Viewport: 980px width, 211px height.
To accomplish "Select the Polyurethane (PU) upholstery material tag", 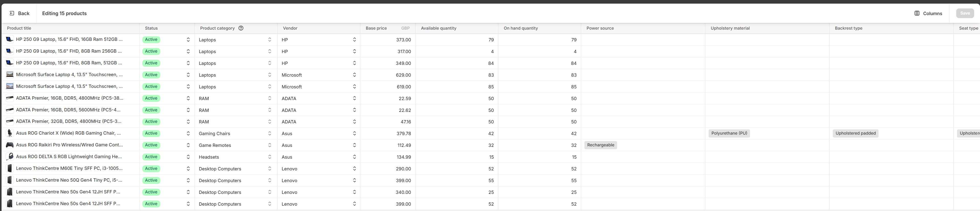I will coord(729,133).
